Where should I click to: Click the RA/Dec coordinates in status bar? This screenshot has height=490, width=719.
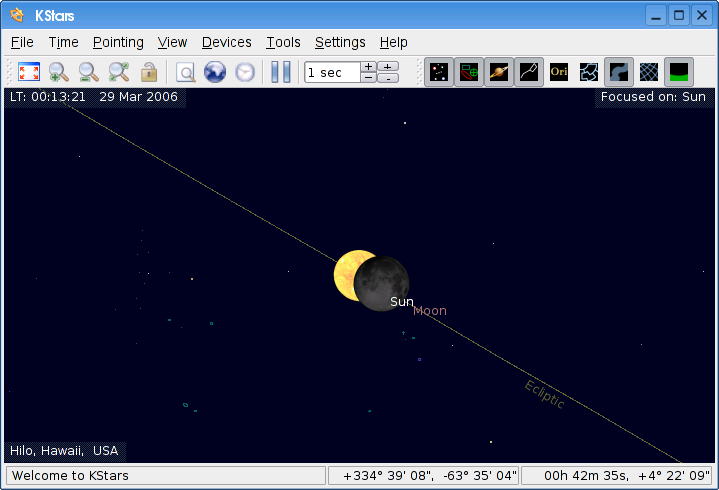pos(616,476)
